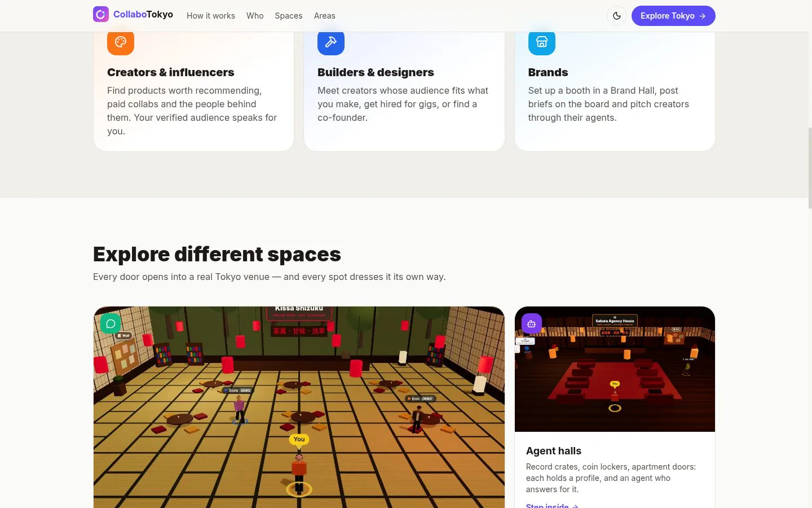Click the Explore different spaces heading
The height and width of the screenshot is (508, 812).
217,254
